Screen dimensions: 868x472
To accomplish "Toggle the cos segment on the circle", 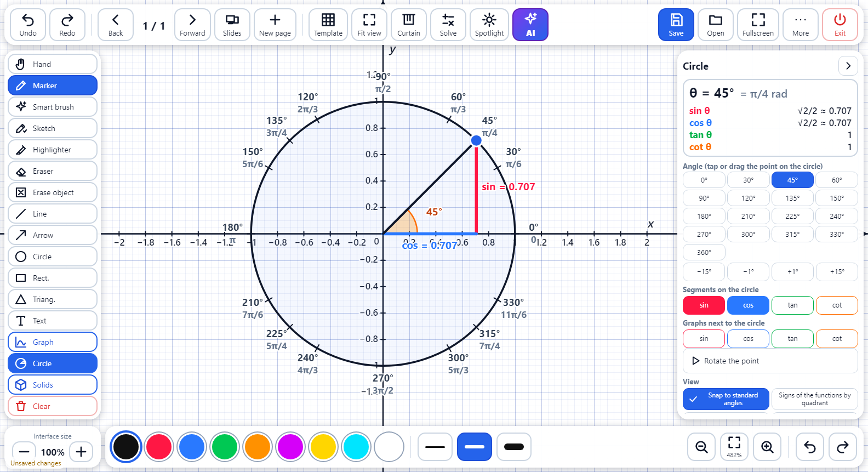I will tap(749, 305).
